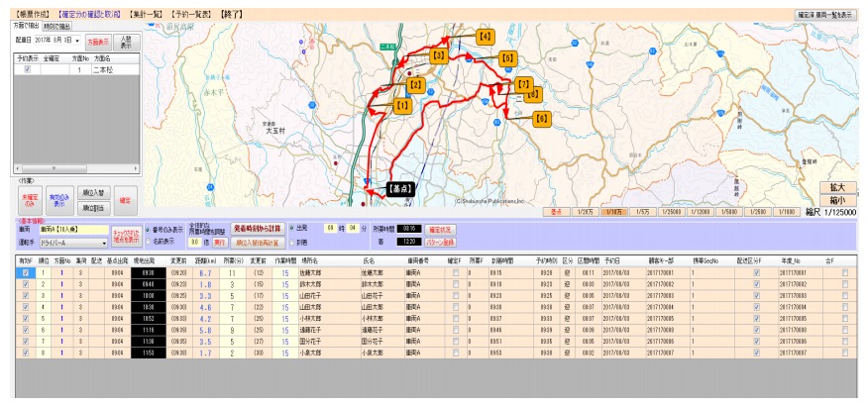The height and width of the screenshot is (406, 868).
Task: Click the 有効のみ表示 button
Action: [59, 200]
